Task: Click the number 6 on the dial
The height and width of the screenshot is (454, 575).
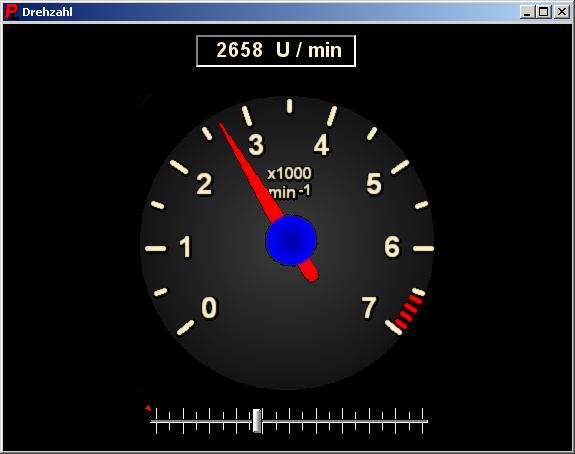Action: click(392, 246)
